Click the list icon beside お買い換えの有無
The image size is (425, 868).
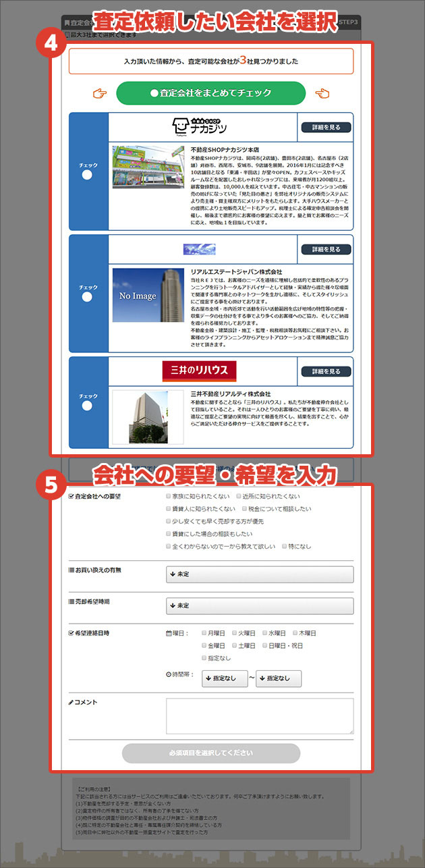click(x=72, y=570)
